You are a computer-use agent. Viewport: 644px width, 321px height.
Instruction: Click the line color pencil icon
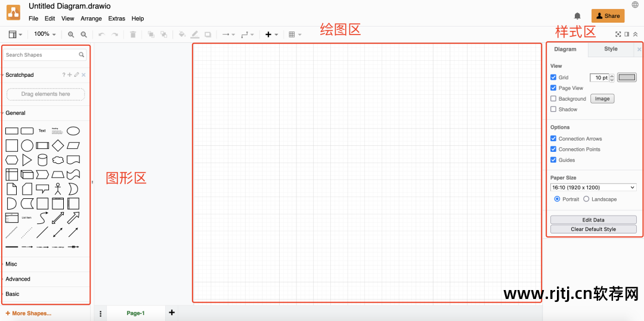tap(195, 35)
